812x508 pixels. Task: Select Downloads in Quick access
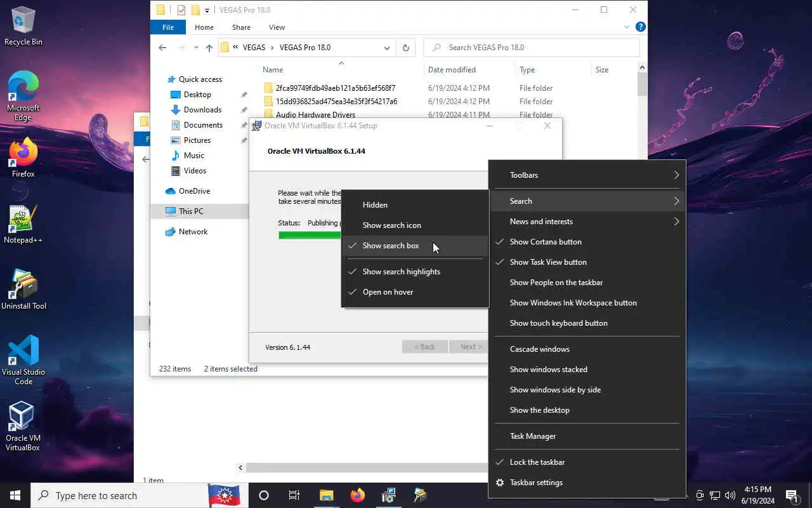click(202, 110)
